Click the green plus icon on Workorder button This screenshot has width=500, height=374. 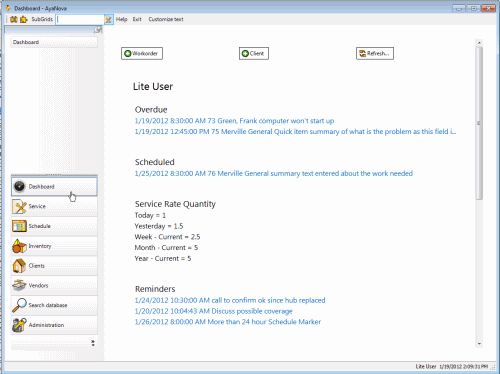(x=128, y=53)
